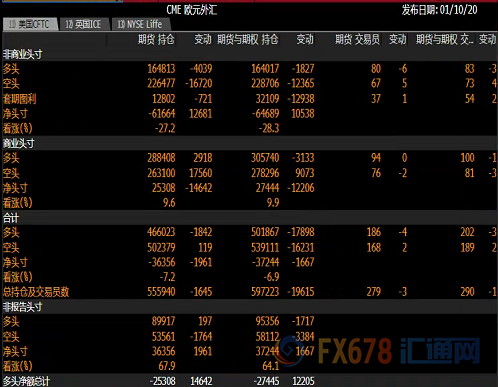Click the 发布日期: 01/10/20 date label

(439, 10)
